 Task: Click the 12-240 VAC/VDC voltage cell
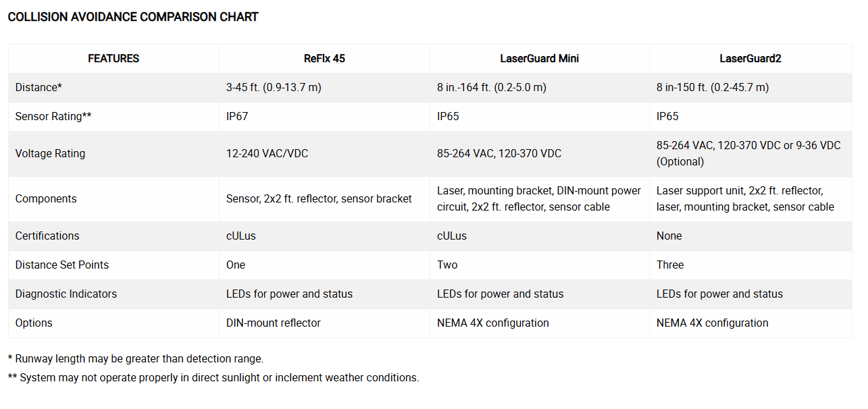point(267,154)
